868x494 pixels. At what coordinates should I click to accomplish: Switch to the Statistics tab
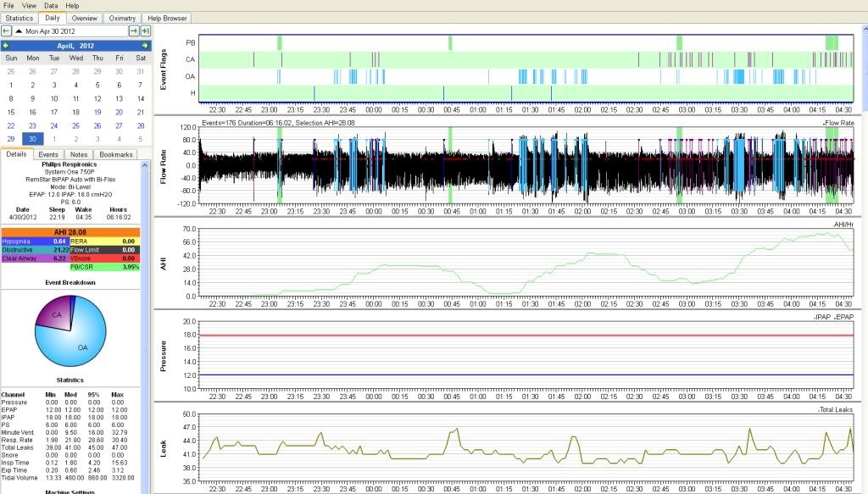coord(19,19)
